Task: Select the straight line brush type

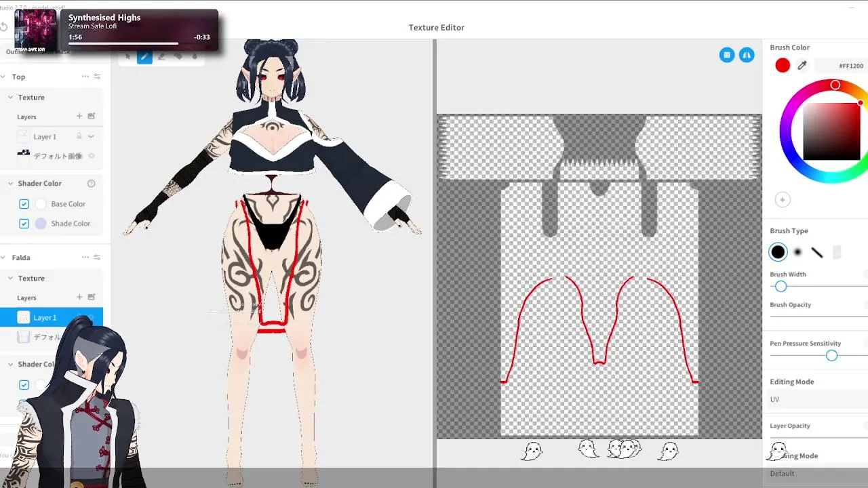Action: click(817, 252)
